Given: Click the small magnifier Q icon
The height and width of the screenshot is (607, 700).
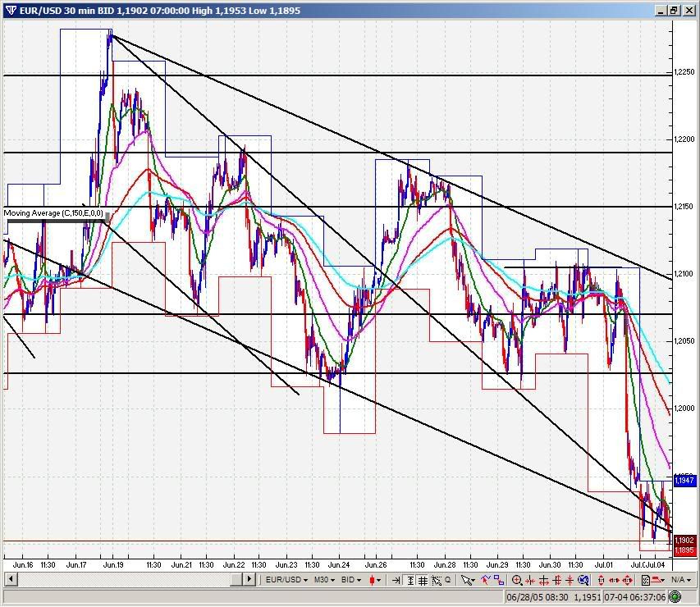Looking at the screenshot, I should coord(447,580).
